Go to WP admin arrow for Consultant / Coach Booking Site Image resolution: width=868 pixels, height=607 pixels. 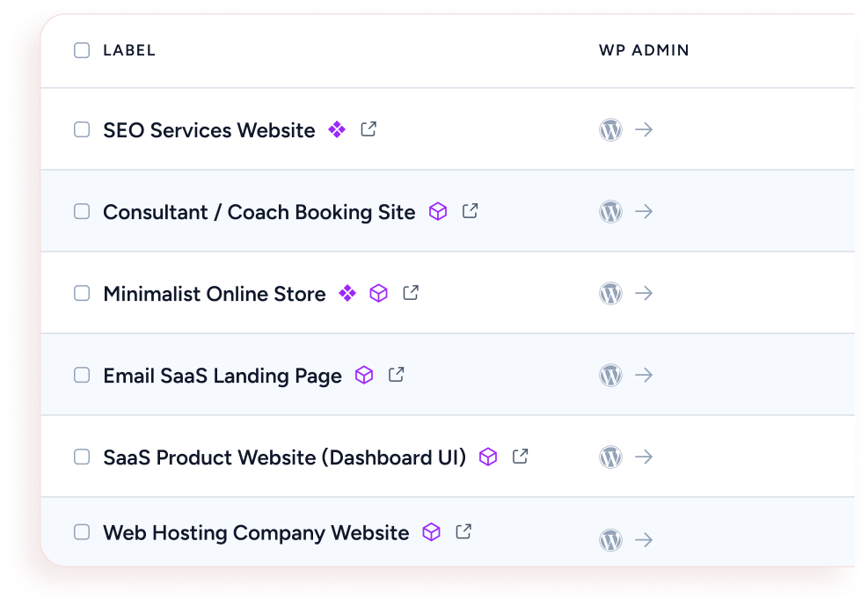(644, 212)
